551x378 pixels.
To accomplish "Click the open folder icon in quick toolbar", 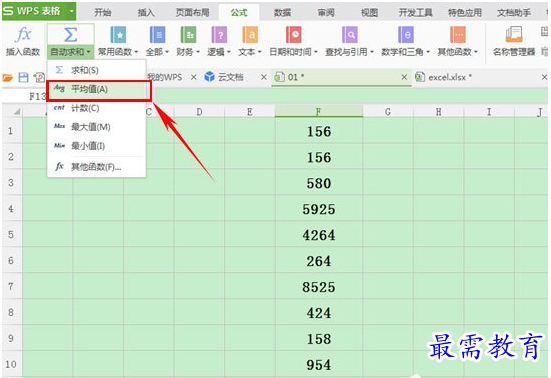I will pyautogui.click(x=8, y=77).
